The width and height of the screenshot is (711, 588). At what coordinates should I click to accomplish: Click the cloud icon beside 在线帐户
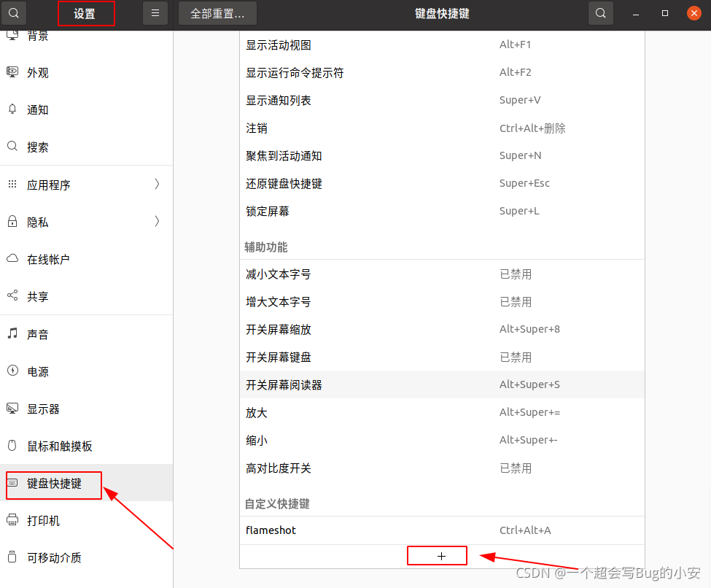click(x=12, y=258)
